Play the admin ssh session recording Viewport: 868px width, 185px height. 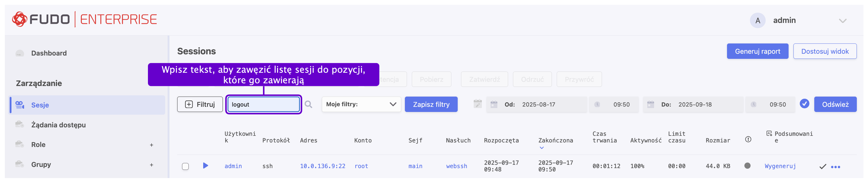pyautogui.click(x=205, y=165)
